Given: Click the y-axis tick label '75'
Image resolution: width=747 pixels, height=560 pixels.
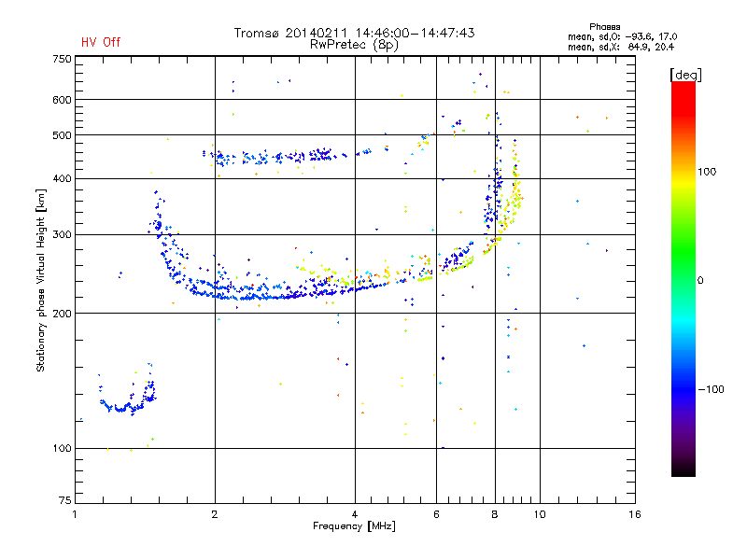Looking at the screenshot, I should coord(65,500).
